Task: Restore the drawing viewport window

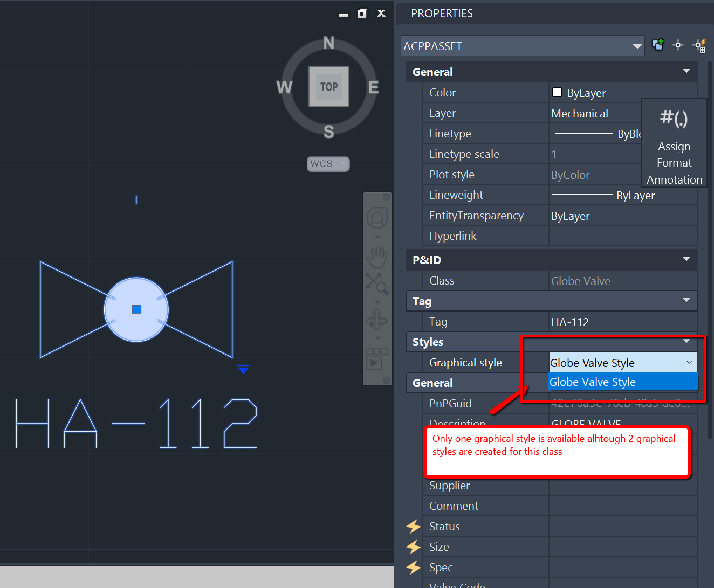Action: (x=362, y=13)
